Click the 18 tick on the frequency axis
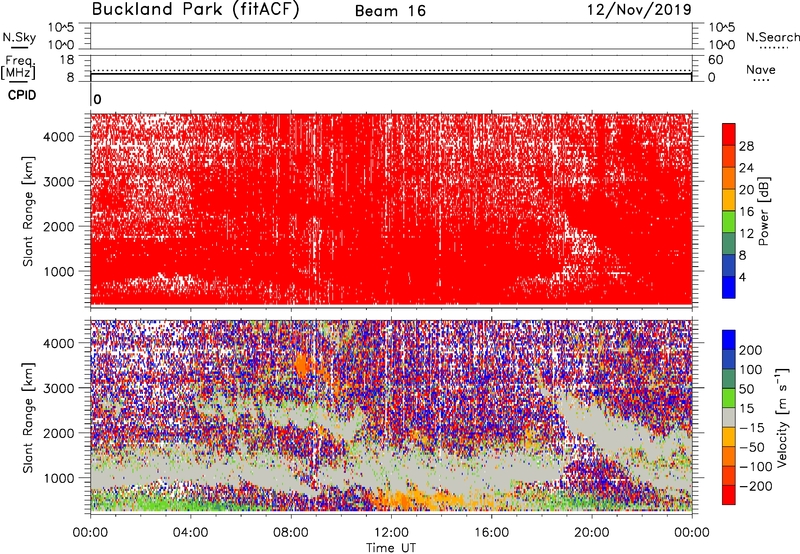This screenshot has height=554, width=800. click(x=67, y=60)
